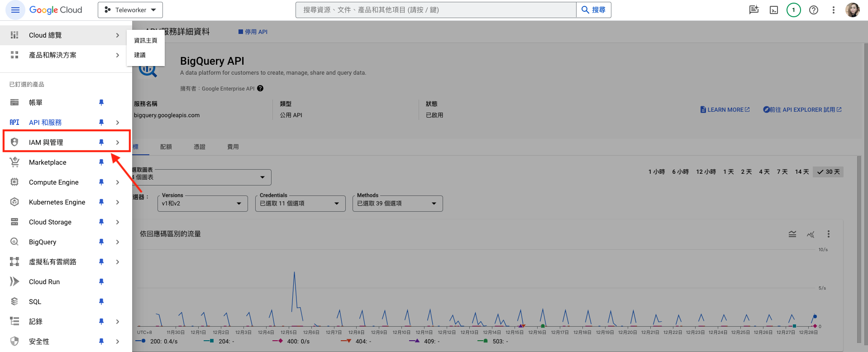The image size is (868, 352).
Task: Unpin Cloud Storage from pinned products
Action: tap(101, 222)
